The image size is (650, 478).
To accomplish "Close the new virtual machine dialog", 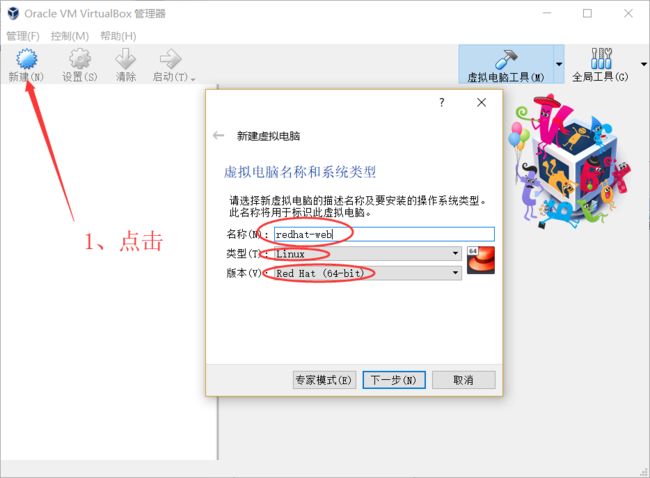I will 481,102.
